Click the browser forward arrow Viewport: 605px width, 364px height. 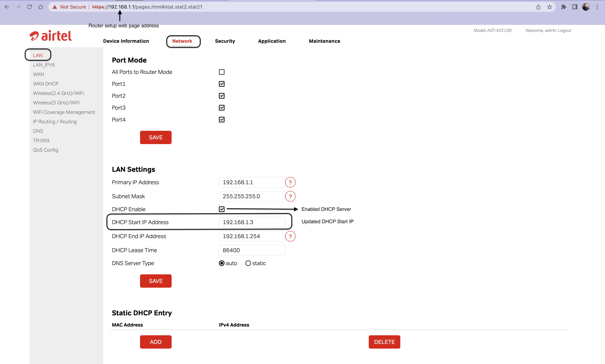[18, 7]
